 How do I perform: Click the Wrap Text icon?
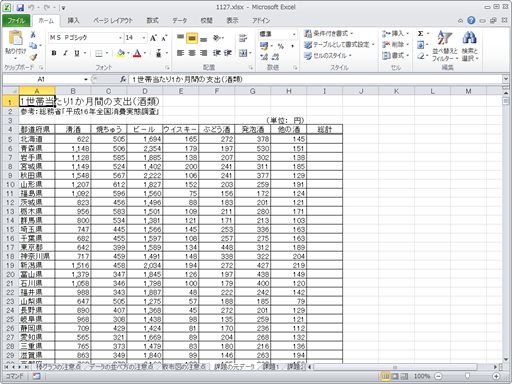click(x=243, y=38)
